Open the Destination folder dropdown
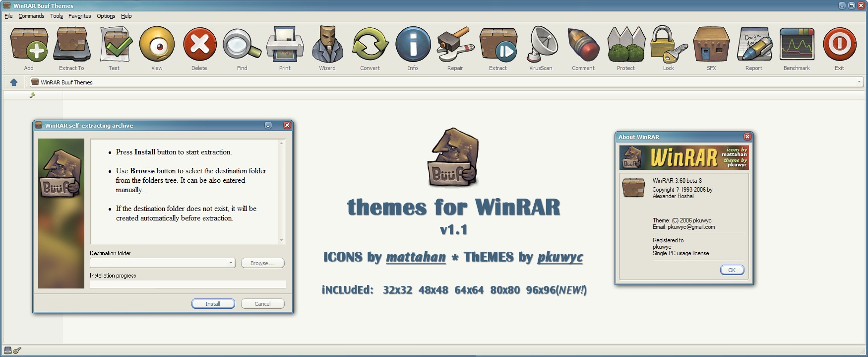 click(x=231, y=263)
